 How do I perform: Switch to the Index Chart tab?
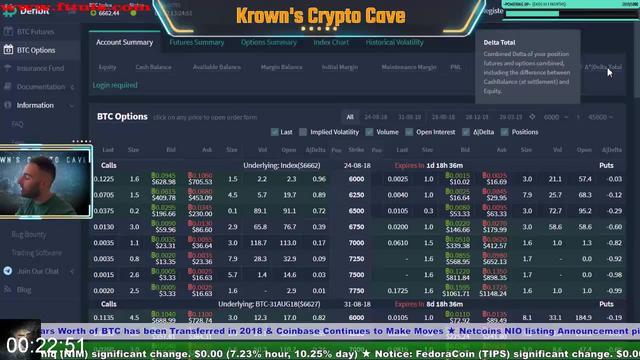[x=331, y=42]
